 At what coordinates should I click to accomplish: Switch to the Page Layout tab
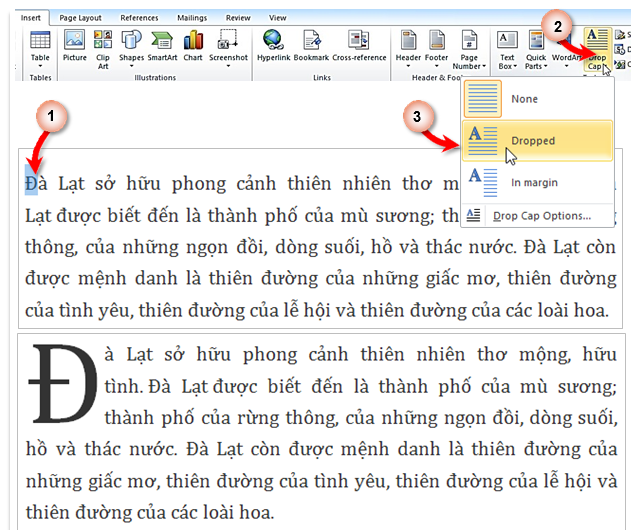[80, 18]
